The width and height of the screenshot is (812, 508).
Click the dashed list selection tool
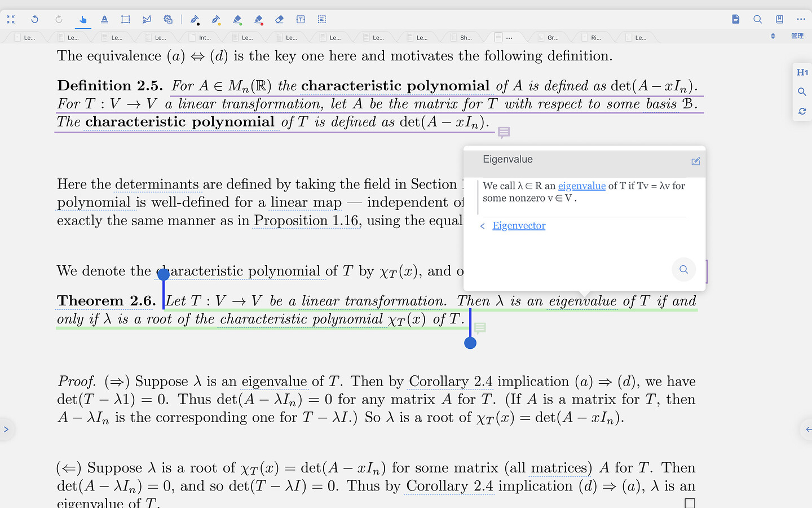tap(322, 19)
